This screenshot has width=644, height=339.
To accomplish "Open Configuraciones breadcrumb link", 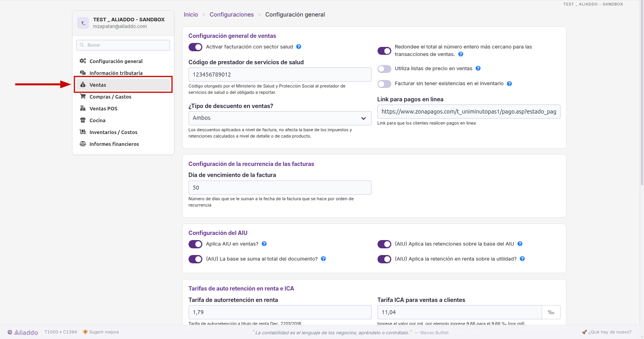I will [231, 15].
